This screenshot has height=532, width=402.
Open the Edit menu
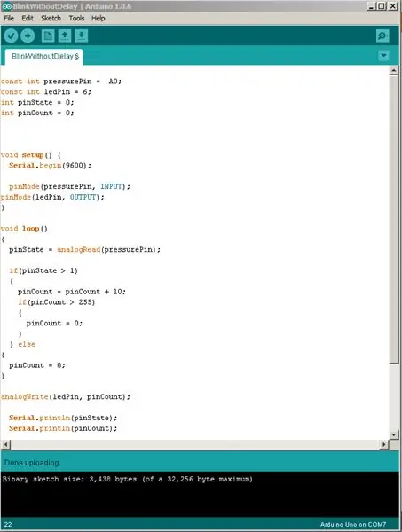28,19
